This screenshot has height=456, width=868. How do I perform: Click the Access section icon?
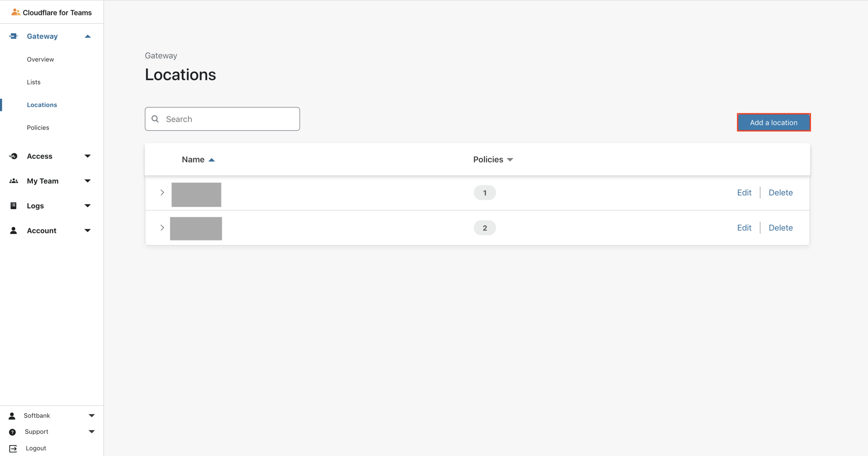13,156
